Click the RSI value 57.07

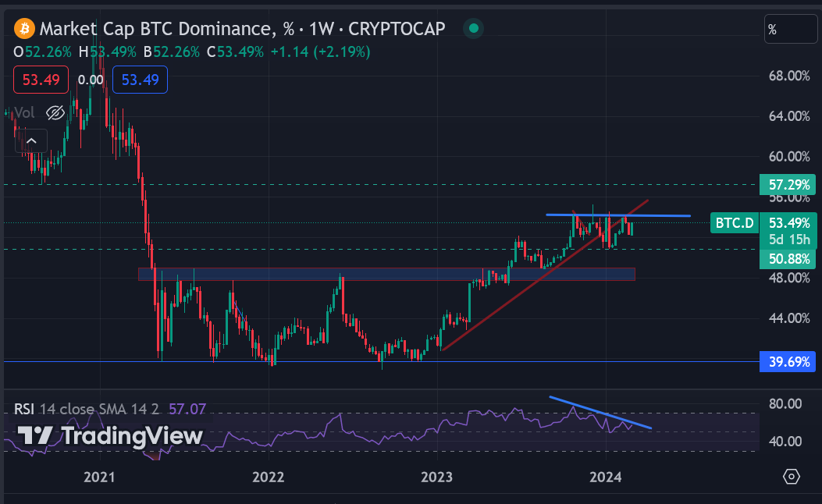click(x=187, y=409)
